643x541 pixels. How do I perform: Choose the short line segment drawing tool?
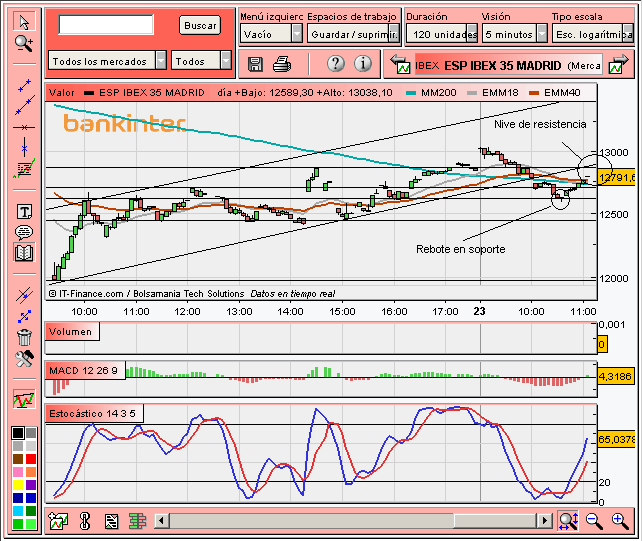24,85
